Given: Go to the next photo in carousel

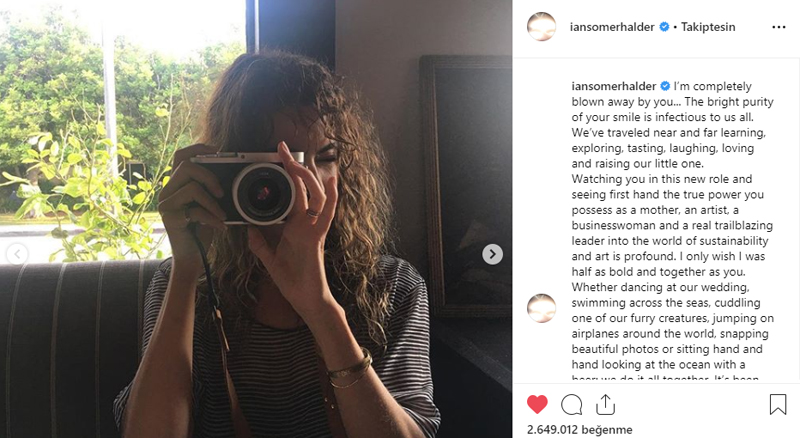Looking at the screenshot, I should tap(492, 254).
